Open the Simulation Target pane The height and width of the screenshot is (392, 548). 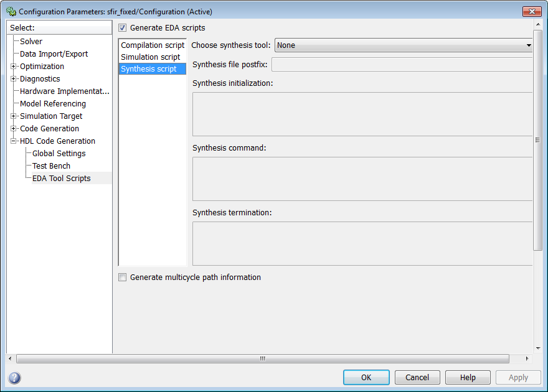click(51, 116)
